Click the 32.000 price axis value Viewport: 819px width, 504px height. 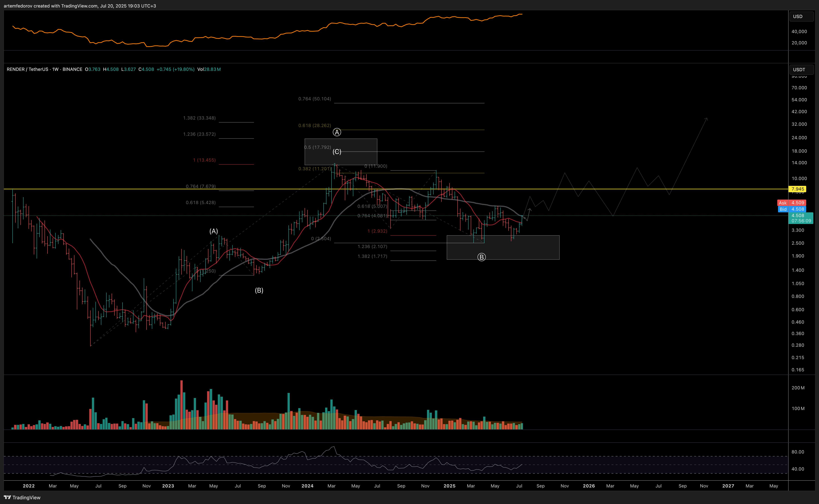click(x=799, y=124)
